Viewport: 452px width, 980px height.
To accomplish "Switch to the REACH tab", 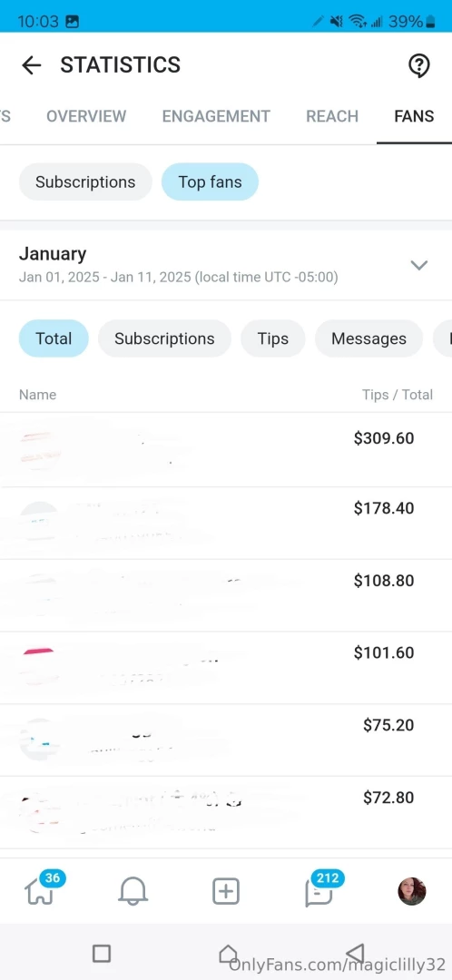I will point(332,116).
